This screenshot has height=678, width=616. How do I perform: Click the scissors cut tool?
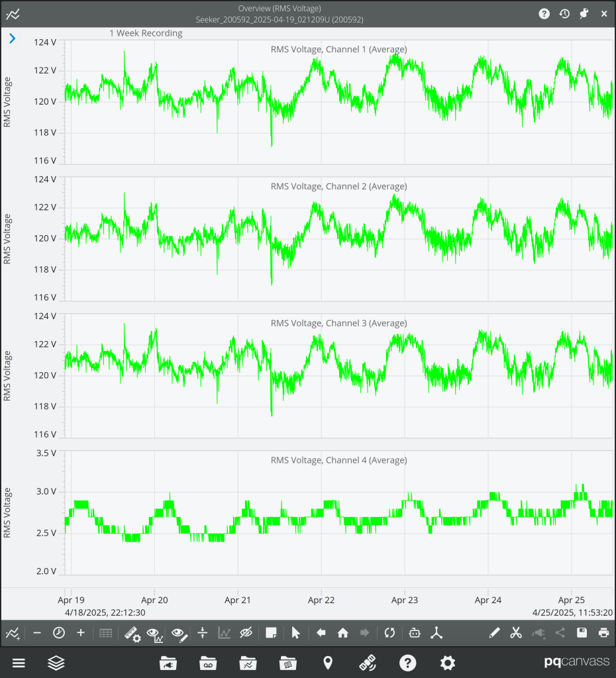(516, 633)
